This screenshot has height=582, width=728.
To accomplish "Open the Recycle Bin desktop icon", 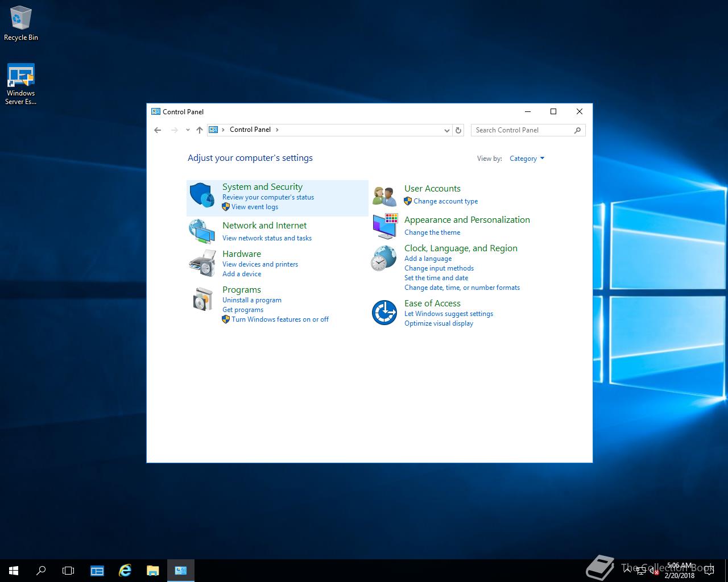I will tap(21, 24).
